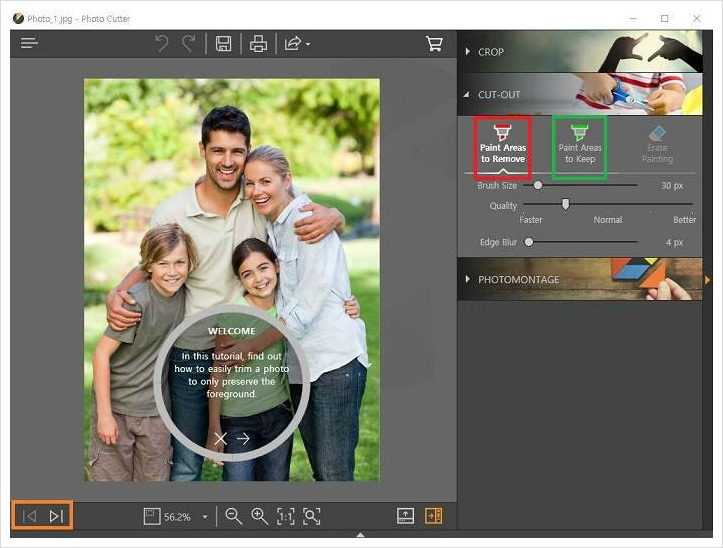This screenshot has width=723, height=548.
Task: Expand the PHOTOMONTAGE section
Action: pos(580,279)
